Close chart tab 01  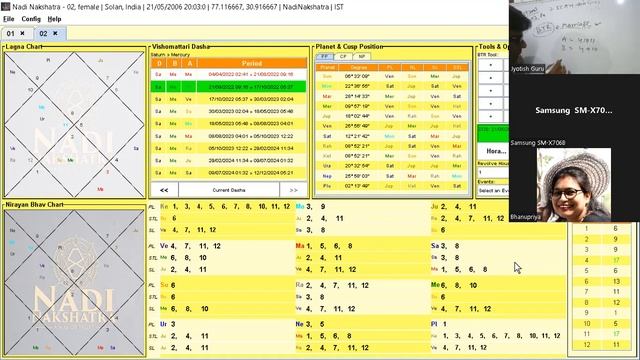coord(22,33)
